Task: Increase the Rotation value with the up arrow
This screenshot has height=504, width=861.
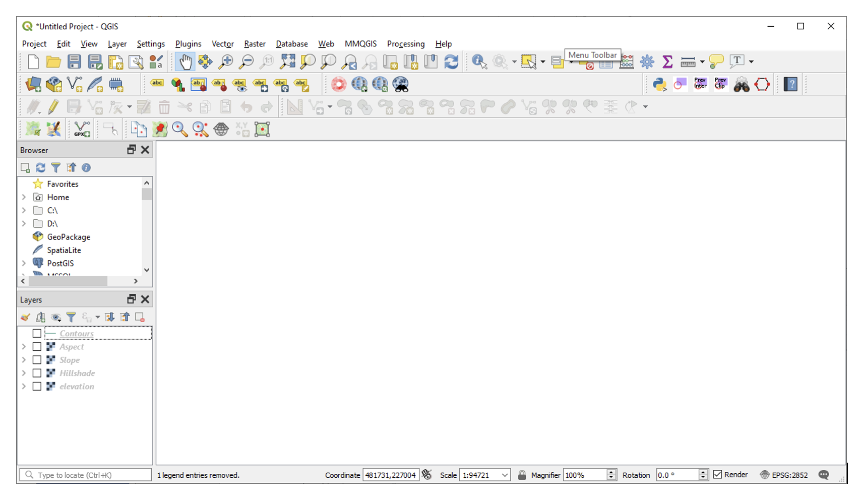Action: [703, 472]
